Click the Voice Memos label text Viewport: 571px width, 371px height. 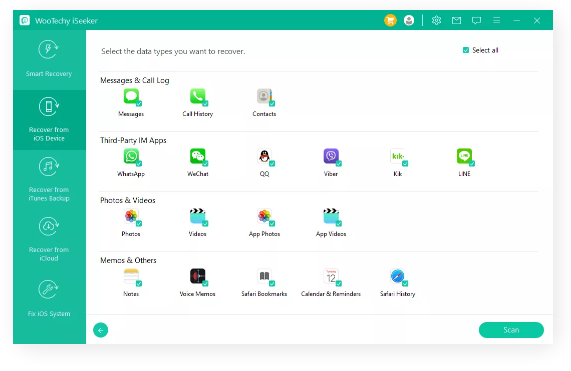tap(197, 294)
